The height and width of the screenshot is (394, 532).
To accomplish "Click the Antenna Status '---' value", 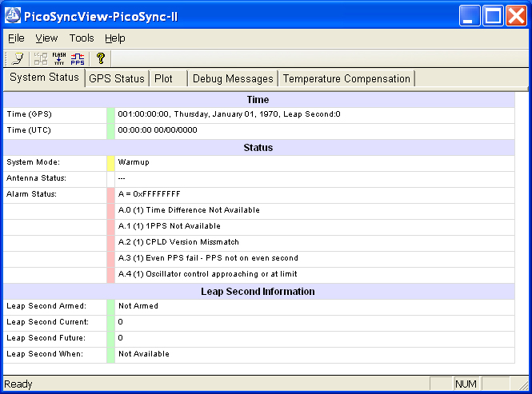I will [x=122, y=178].
